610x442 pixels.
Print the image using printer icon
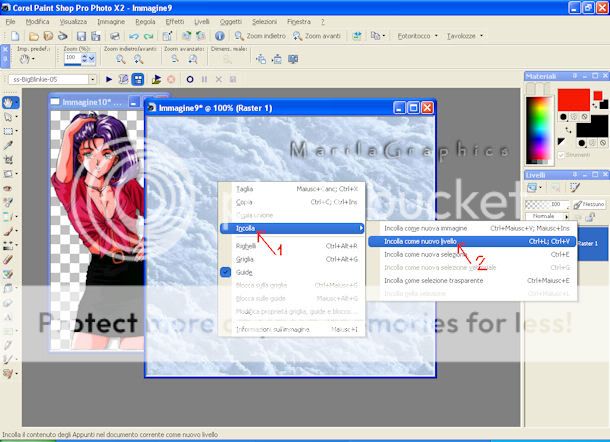(x=114, y=36)
